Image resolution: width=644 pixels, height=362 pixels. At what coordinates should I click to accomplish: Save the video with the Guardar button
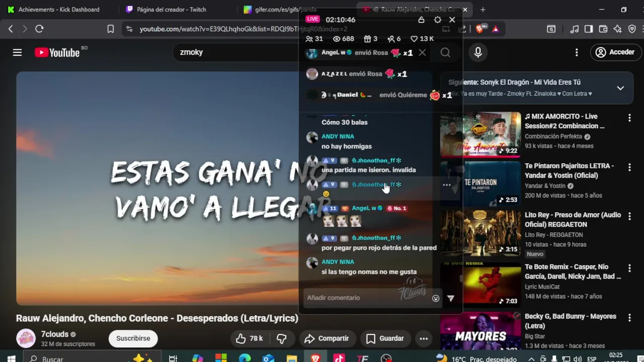(385, 338)
